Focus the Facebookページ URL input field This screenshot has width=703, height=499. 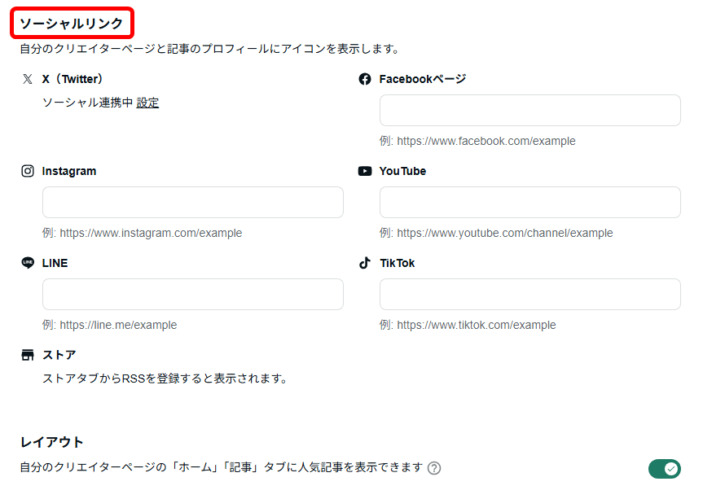click(529, 110)
